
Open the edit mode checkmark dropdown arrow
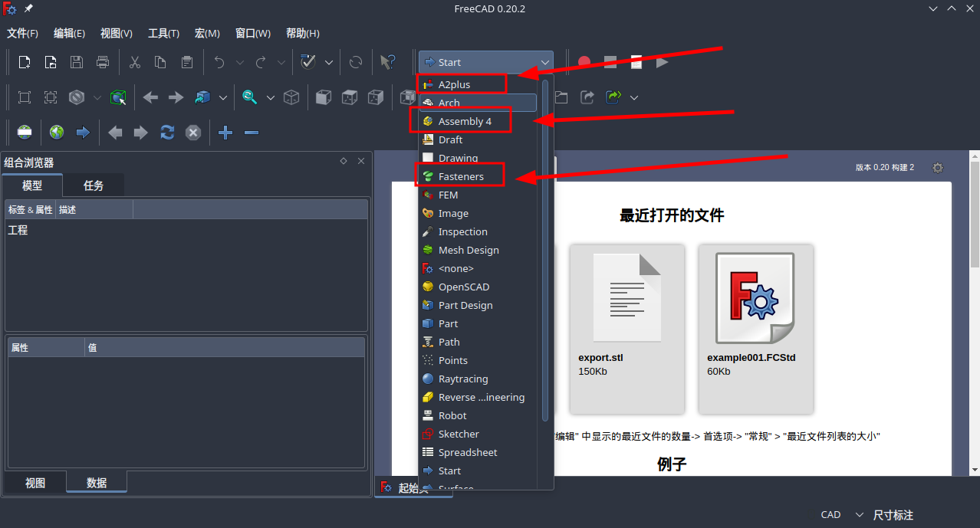click(329, 62)
